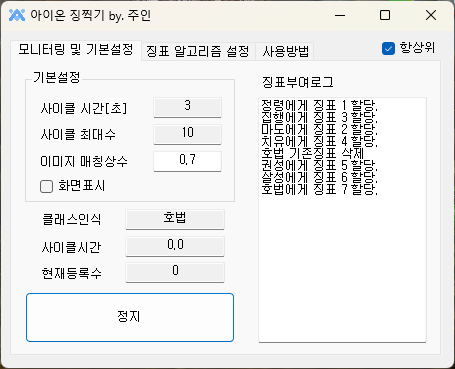Click the 사이클 시간[초] value field
The image size is (455, 369).
point(187,107)
